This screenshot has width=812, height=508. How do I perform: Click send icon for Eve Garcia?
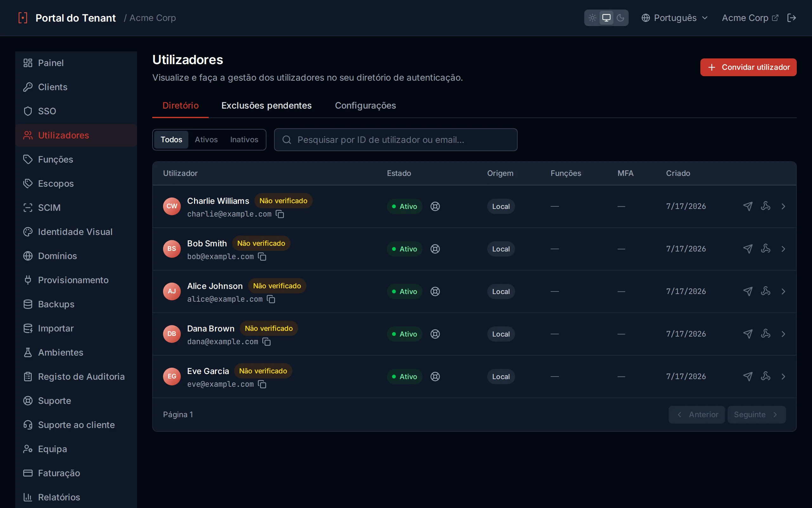(x=748, y=377)
